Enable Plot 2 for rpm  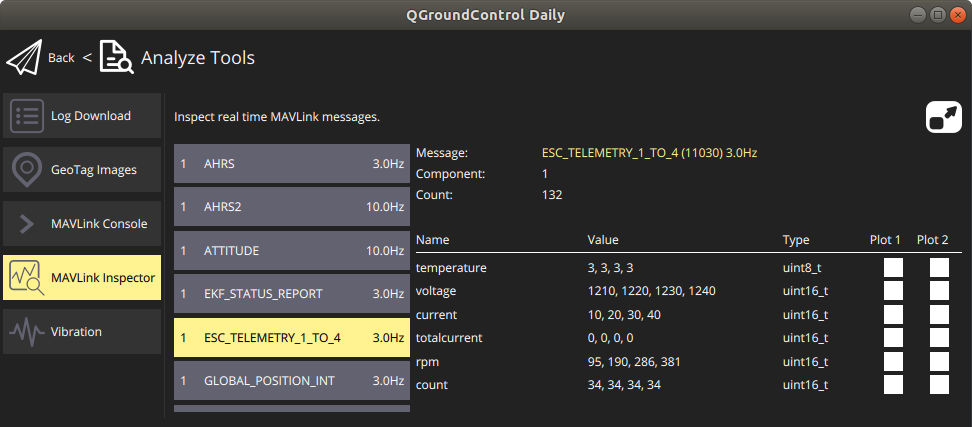click(x=939, y=361)
